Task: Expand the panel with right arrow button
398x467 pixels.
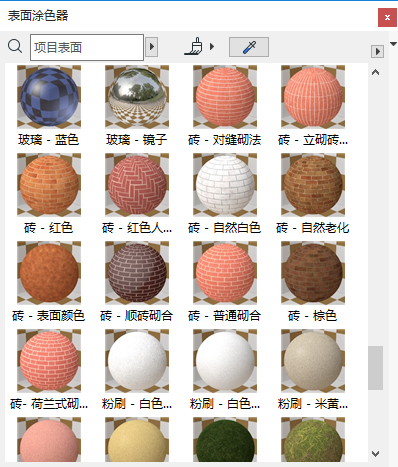Action: 377,51
